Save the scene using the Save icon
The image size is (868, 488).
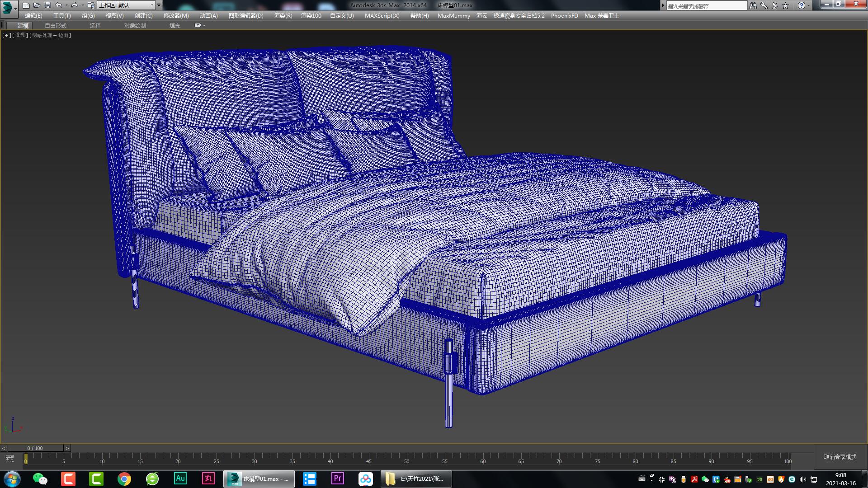(47, 5)
